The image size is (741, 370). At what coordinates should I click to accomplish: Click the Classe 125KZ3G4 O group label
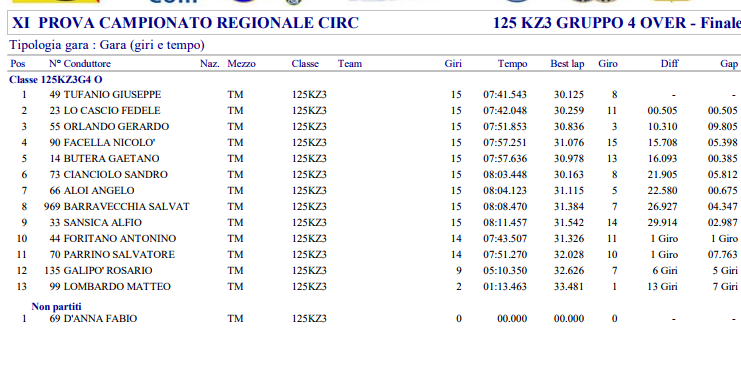point(56,80)
